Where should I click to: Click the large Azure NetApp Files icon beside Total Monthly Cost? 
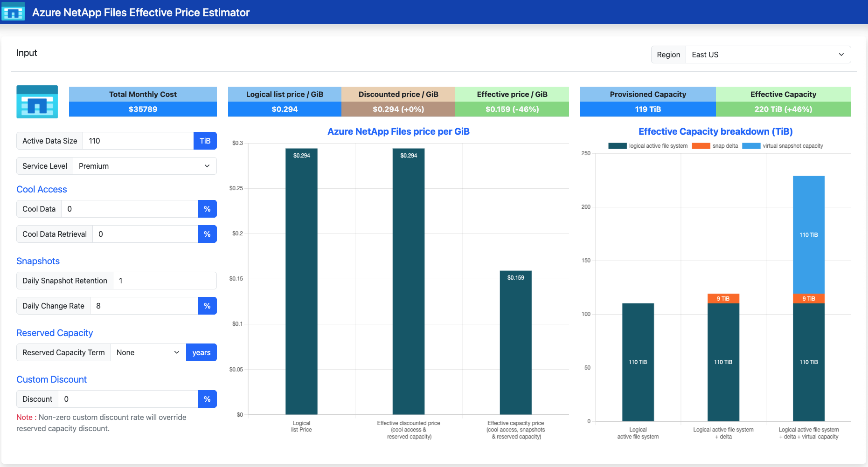(37, 102)
